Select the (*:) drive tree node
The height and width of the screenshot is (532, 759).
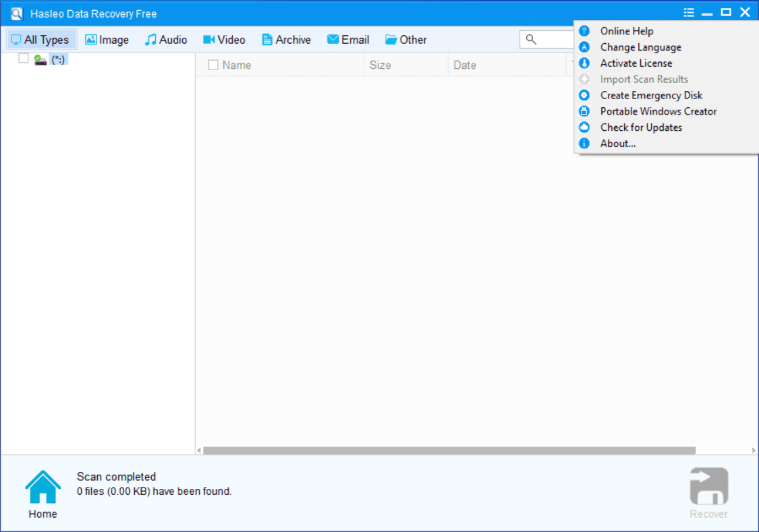point(59,59)
